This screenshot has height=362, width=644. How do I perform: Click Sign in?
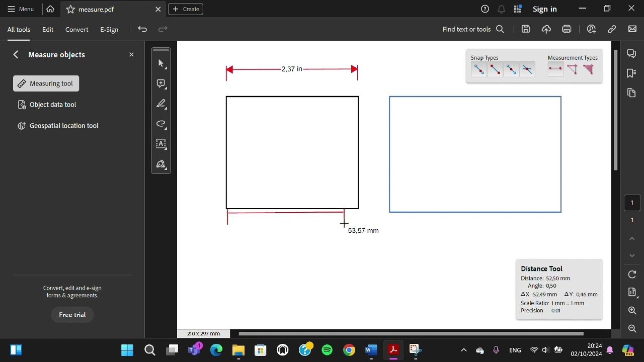point(545,9)
